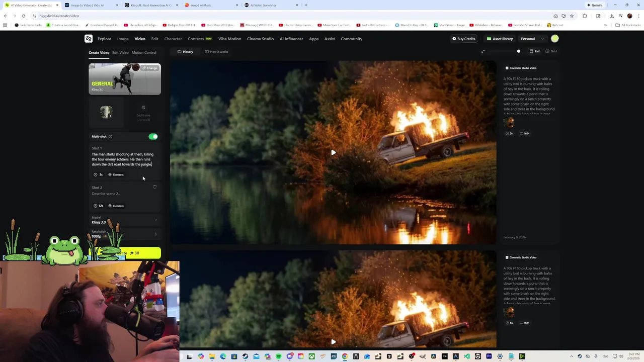Click the yellow Generate button
Screen dimensions: 644x362
[x=125, y=253]
